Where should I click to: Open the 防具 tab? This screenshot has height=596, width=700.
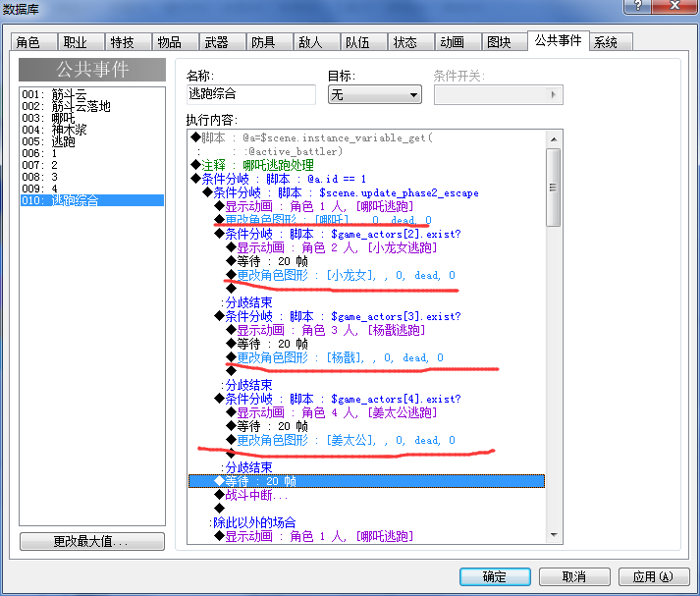pos(270,42)
